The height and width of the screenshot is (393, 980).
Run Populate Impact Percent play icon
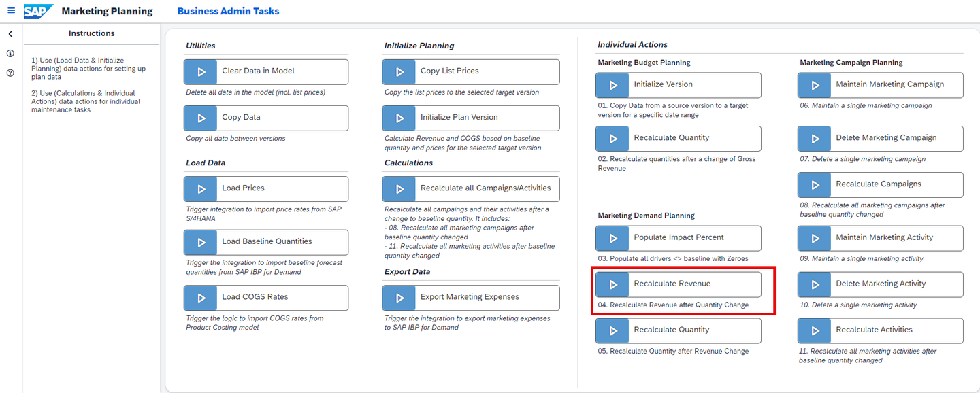point(612,238)
